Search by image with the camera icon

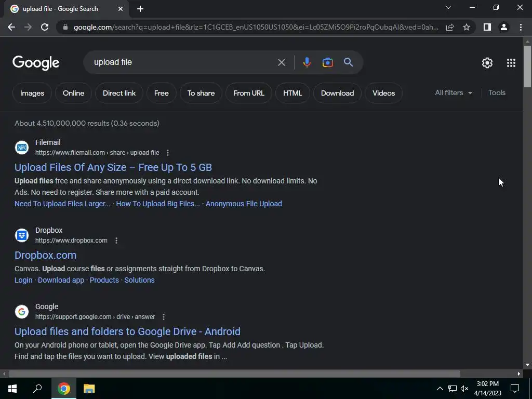[327, 62]
